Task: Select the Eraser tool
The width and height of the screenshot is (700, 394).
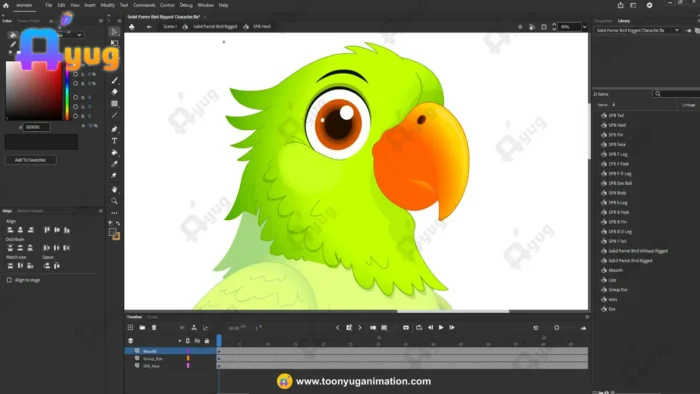Action: (x=114, y=91)
